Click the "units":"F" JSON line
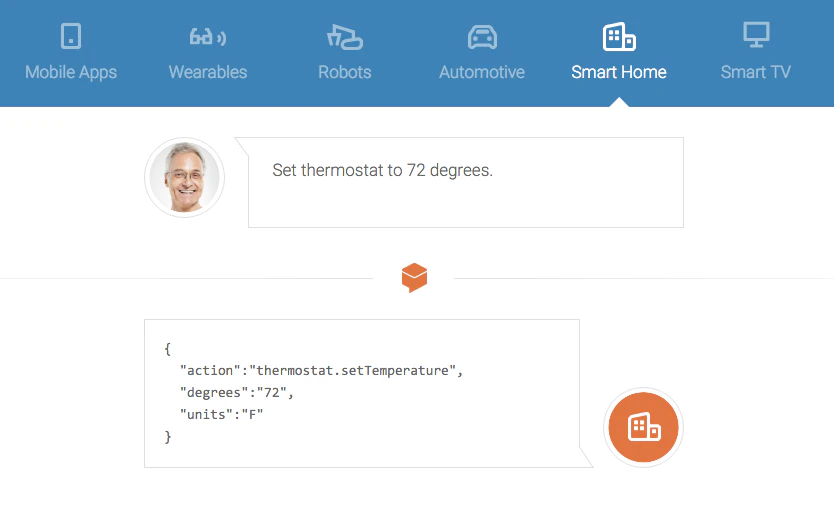Image resolution: width=834 pixels, height=525 pixels. pyautogui.click(x=221, y=414)
